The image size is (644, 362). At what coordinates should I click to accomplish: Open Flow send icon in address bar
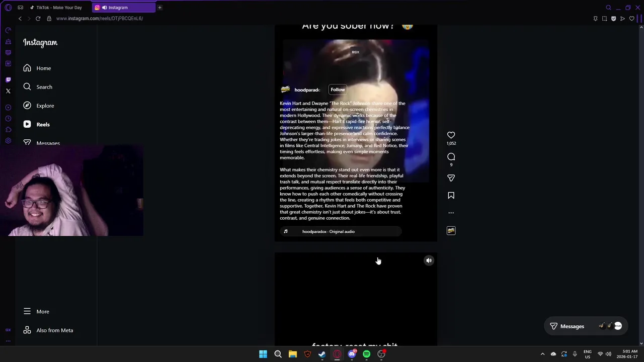[622, 19]
